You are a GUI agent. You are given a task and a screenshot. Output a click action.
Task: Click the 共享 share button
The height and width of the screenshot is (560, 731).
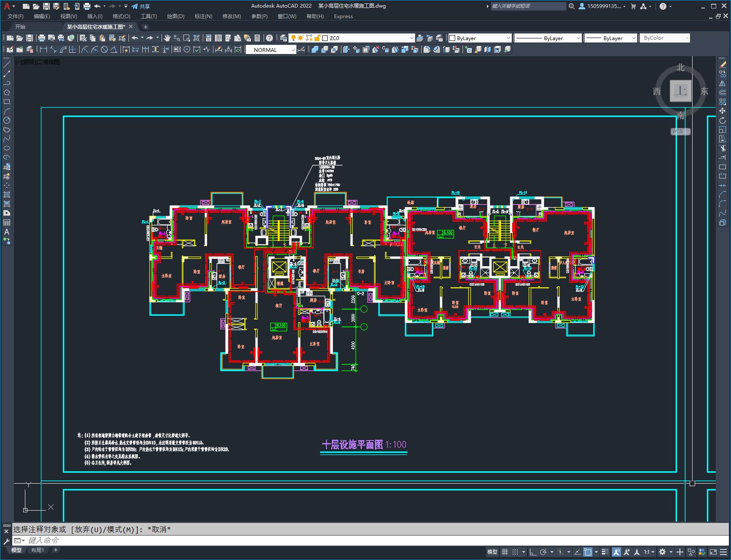point(141,6)
